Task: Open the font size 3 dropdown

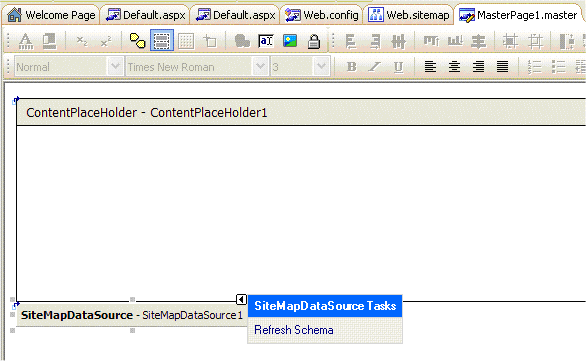Action: (321, 67)
